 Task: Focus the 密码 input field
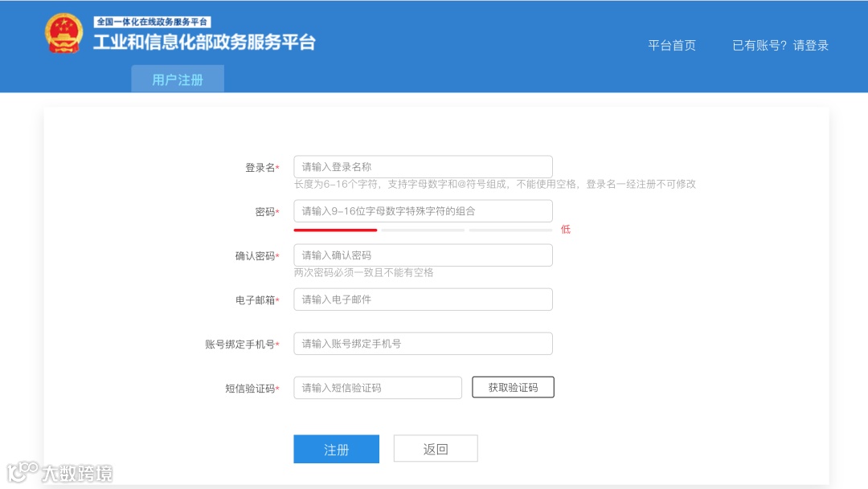tap(423, 210)
